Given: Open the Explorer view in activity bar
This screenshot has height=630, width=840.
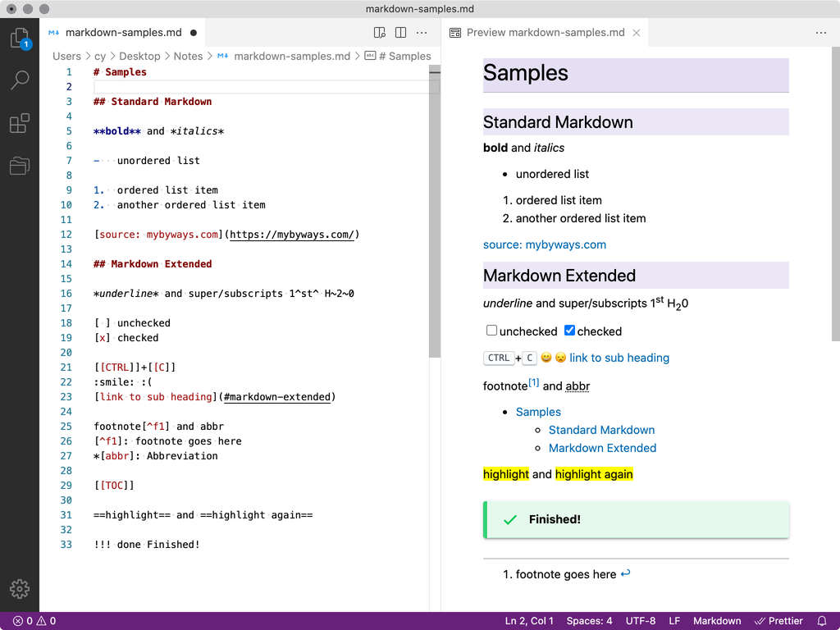Looking at the screenshot, I should [x=20, y=39].
